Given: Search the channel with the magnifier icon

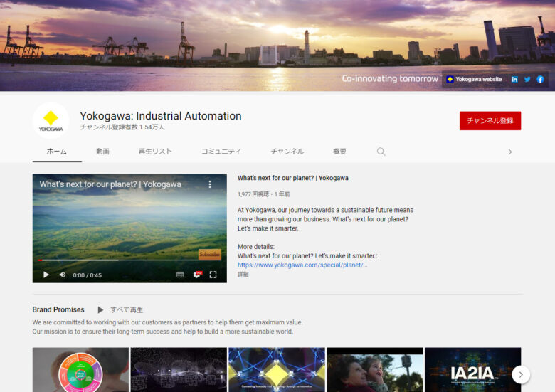Looking at the screenshot, I should point(381,152).
